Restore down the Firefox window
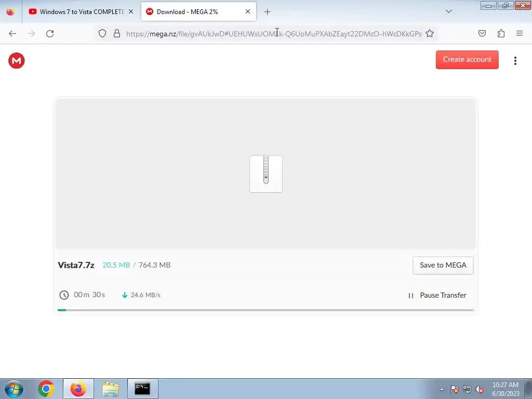The image size is (532, 399). 506,5
